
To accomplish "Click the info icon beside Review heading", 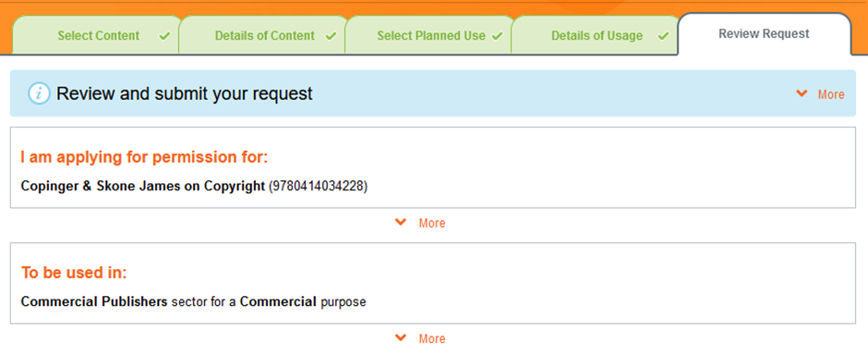I will [39, 93].
